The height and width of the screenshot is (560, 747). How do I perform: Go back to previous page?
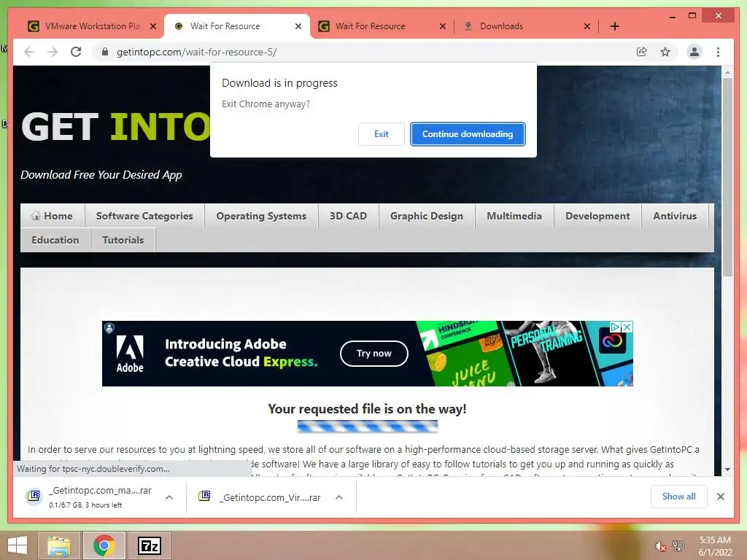29,52
